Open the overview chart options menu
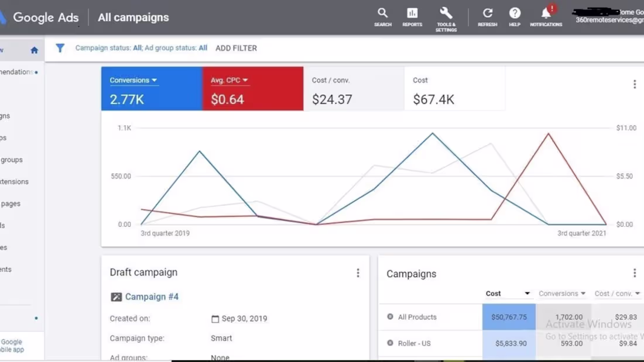 coord(635,84)
